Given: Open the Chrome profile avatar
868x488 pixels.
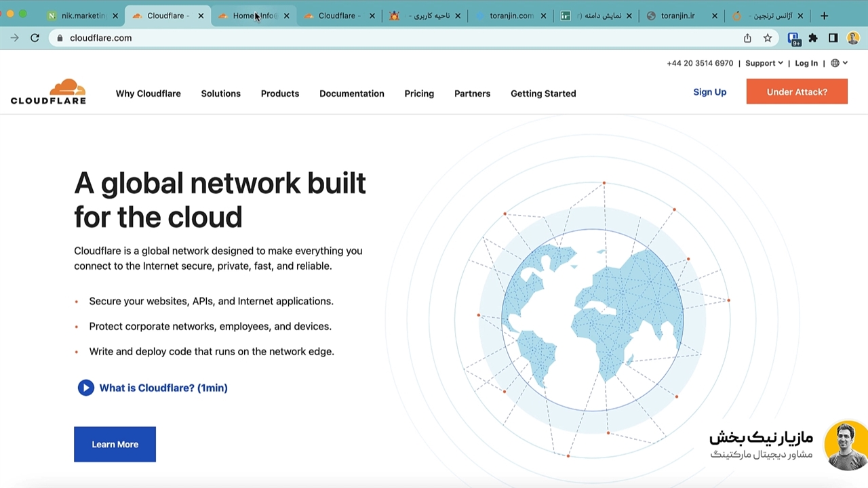Looking at the screenshot, I should click(853, 38).
